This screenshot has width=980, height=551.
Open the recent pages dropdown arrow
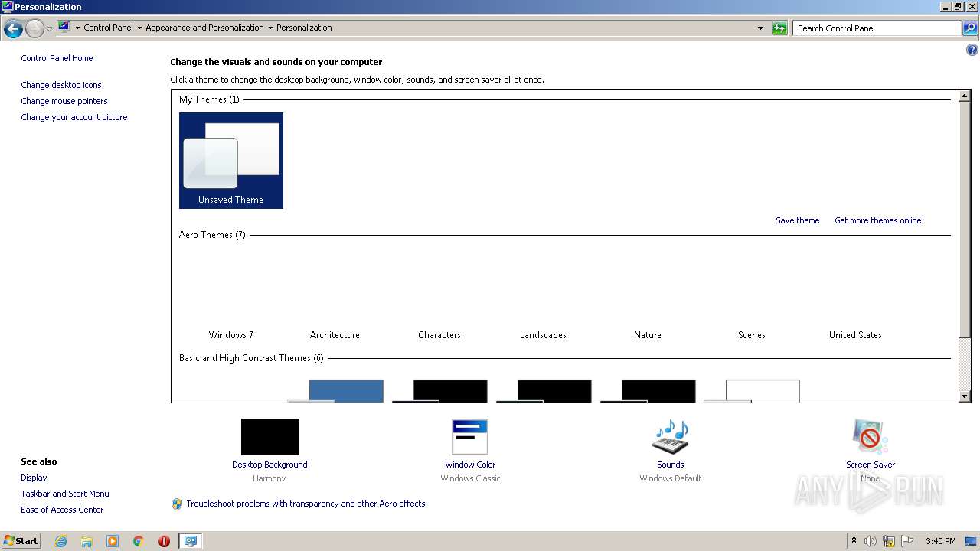pyautogui.click(x=50, y=29)
